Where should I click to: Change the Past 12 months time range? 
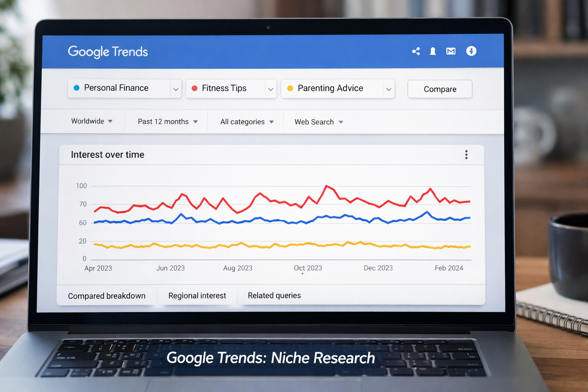tap(168, 122)
